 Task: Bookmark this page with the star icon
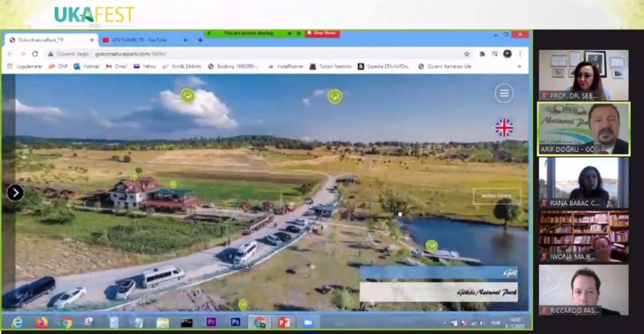(x=467, y=54)
